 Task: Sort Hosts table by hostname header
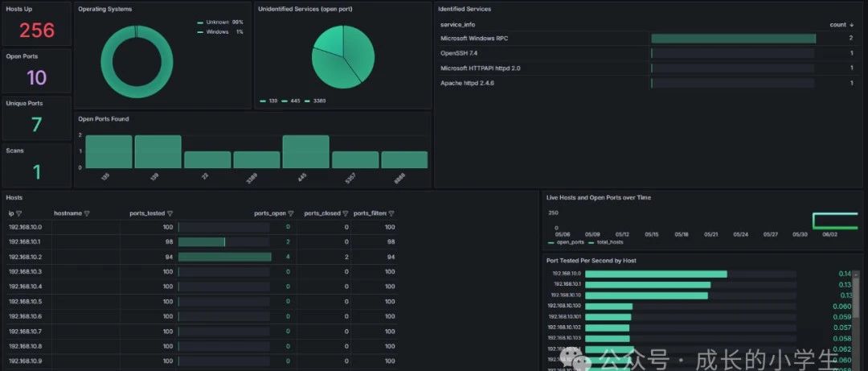click(x=68, y=213)
